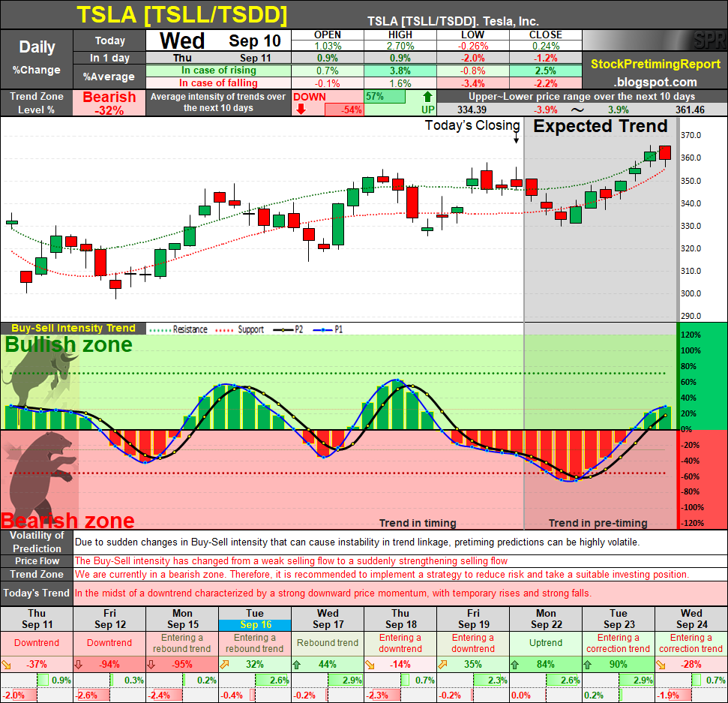Click the 'Downtrend' label under Thu Sep 11

point(37,643)
